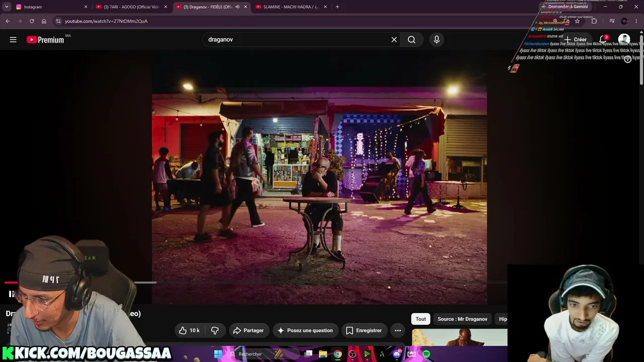Open the YouTube guide hamburger menu
The image size is (644, 362).
13,40
